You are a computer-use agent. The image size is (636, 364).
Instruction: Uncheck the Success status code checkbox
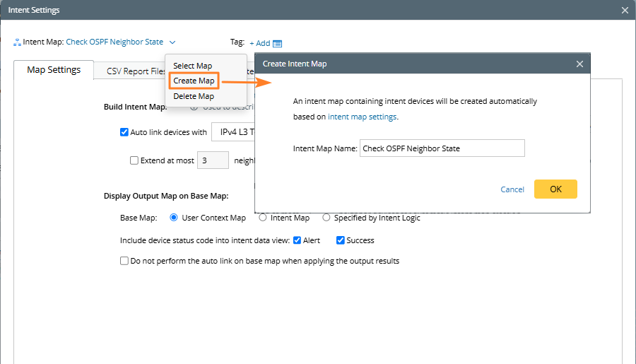point(341,240)
